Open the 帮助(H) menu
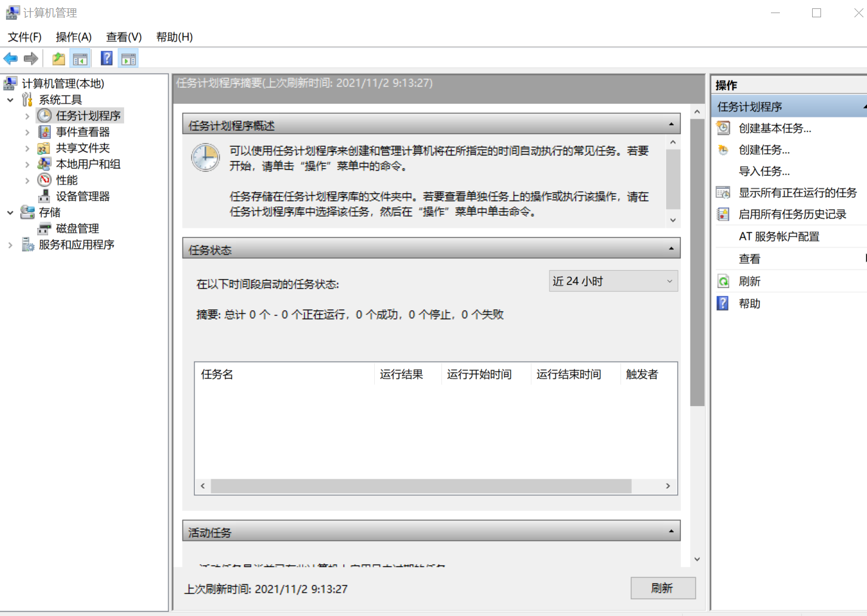This screenshot has height=616, width=867. point(174,37)
